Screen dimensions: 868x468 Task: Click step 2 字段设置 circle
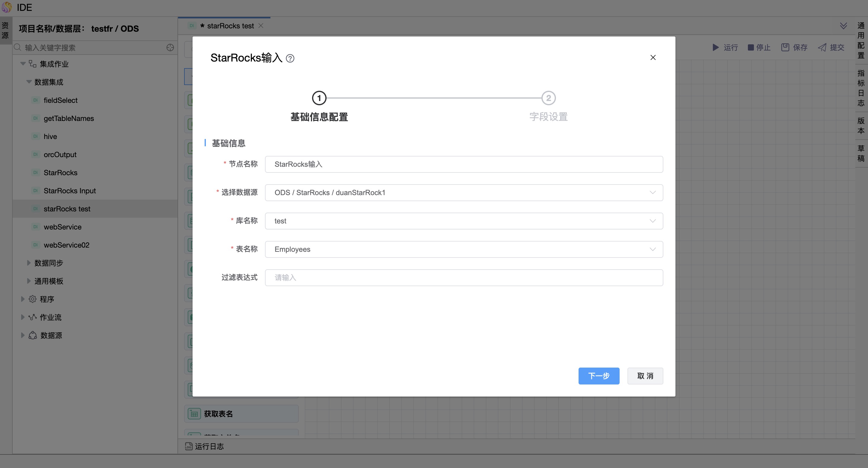pos(548,98)
